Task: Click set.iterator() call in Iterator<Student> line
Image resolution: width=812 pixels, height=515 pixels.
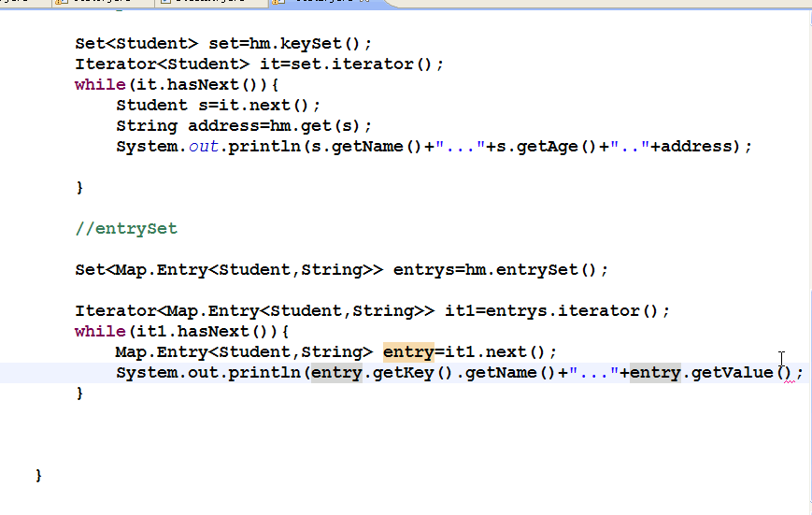Action: tap(361, 64)
